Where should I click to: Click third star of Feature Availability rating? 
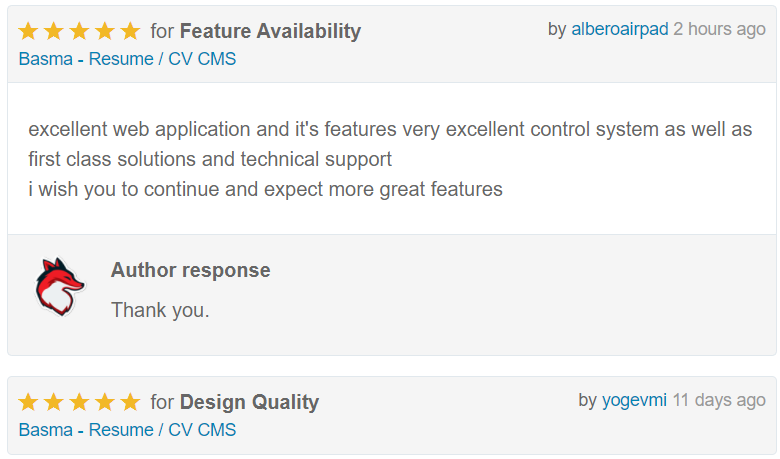pyautogui.click(x=79, y=31)
